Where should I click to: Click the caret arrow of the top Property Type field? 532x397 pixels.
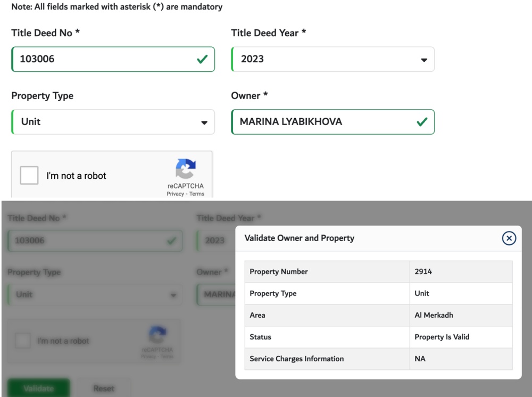[x=204, y=123]
